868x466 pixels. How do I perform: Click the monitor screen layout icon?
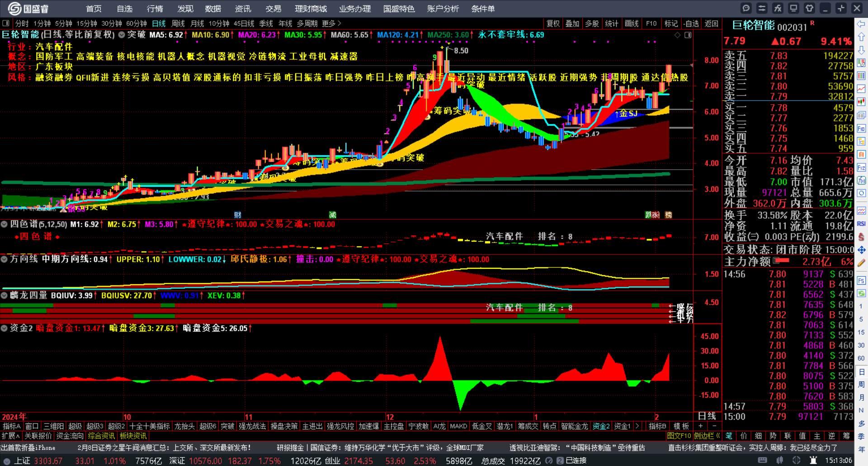click(793, 8)
